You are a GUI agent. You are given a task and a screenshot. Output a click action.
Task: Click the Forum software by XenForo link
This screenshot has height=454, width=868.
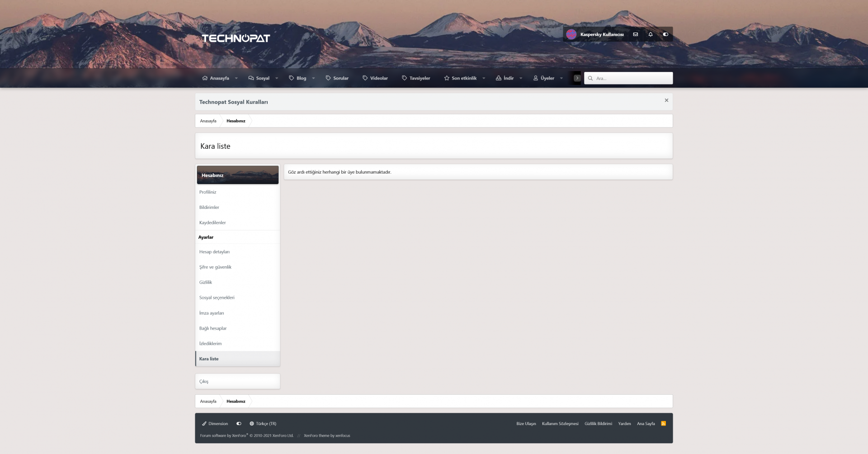[x=247, y=436]
